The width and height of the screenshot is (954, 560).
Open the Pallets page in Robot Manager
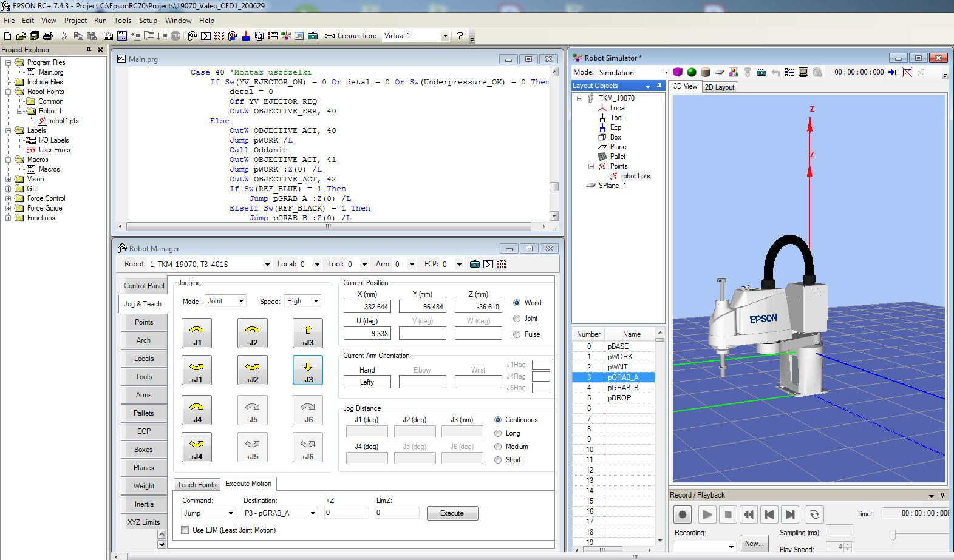coord(144,413)
